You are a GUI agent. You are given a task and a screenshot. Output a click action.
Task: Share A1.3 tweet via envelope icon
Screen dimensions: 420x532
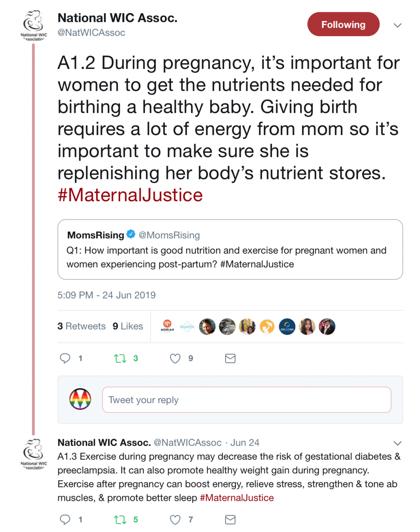coord(230,520)
